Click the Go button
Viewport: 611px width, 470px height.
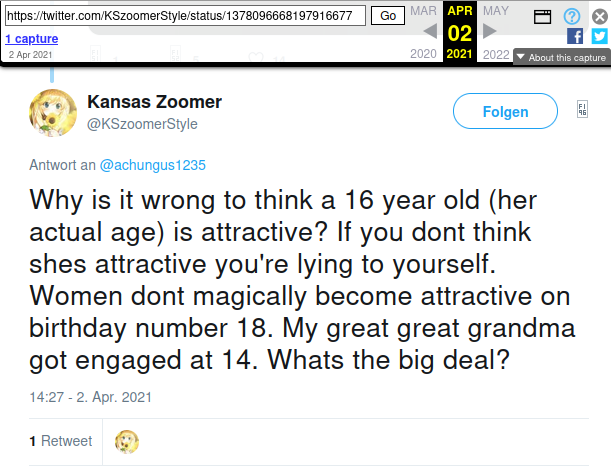click(385, 16)
